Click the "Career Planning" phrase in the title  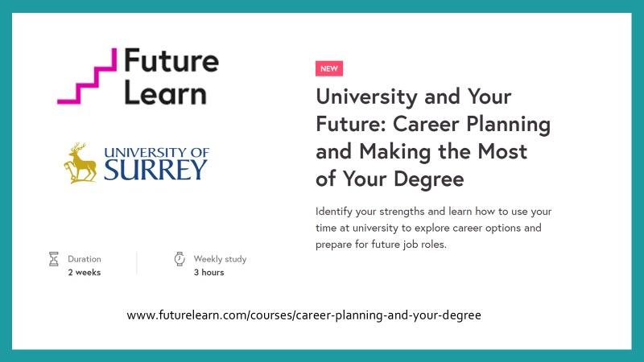472,124
